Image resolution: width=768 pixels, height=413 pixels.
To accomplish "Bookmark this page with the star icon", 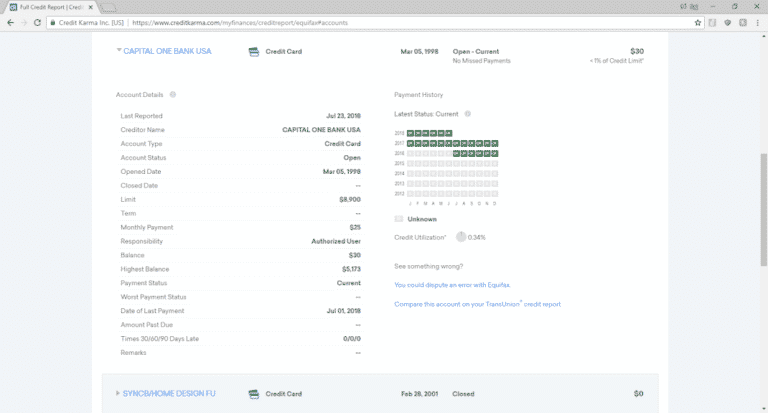I will [x=697, y=21].
